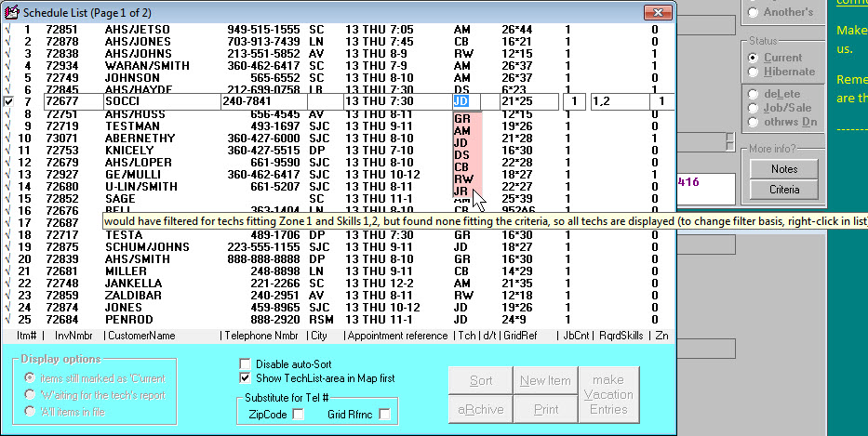Tick the ZipCode substitute checkbox
Viewport: 868px width, 436px height.
pyautogui.click(x=299, y=414)
